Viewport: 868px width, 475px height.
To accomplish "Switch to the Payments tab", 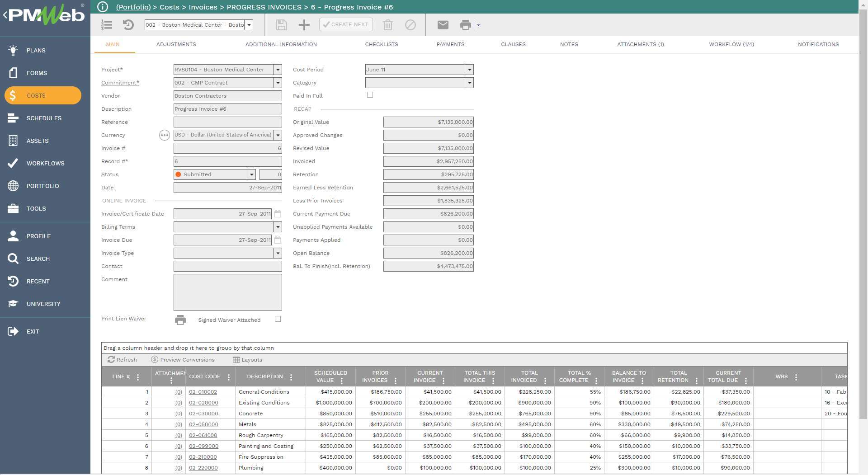I will click(x=451, y=44).
